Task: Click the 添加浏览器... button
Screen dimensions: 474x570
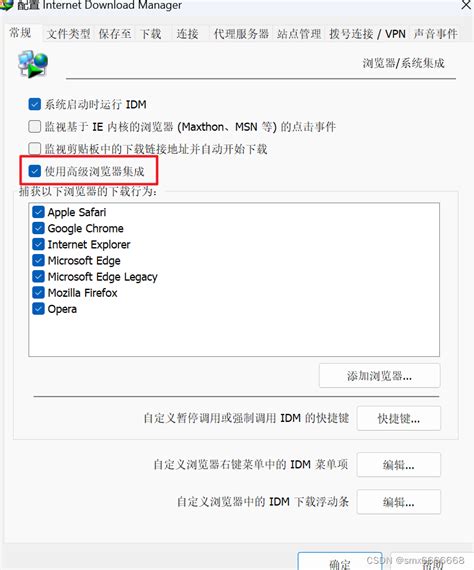Action: (379, 376)
